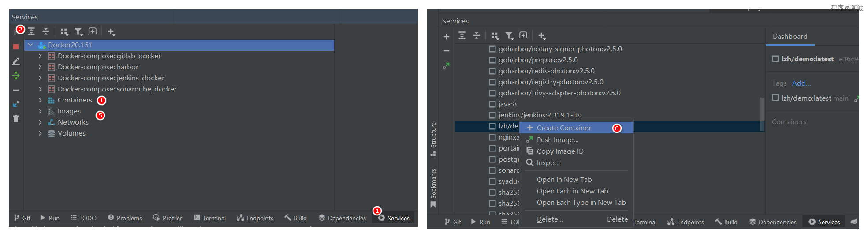Select Copy Image ID menu entry
Image resolution: width=868 pixels, height=238 pixels.
pyautogui.click(x=560, y=151)
